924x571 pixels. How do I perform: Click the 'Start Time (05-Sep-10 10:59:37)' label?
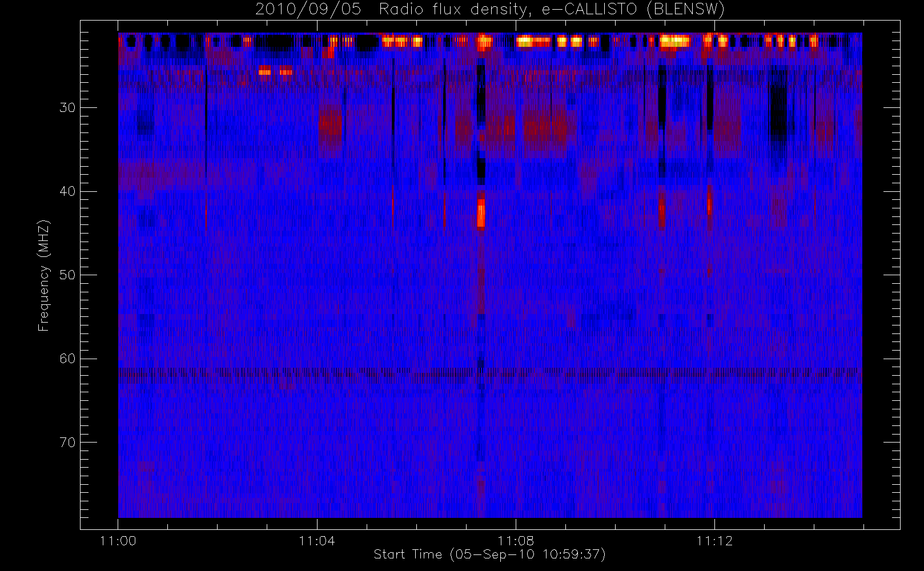489,554
